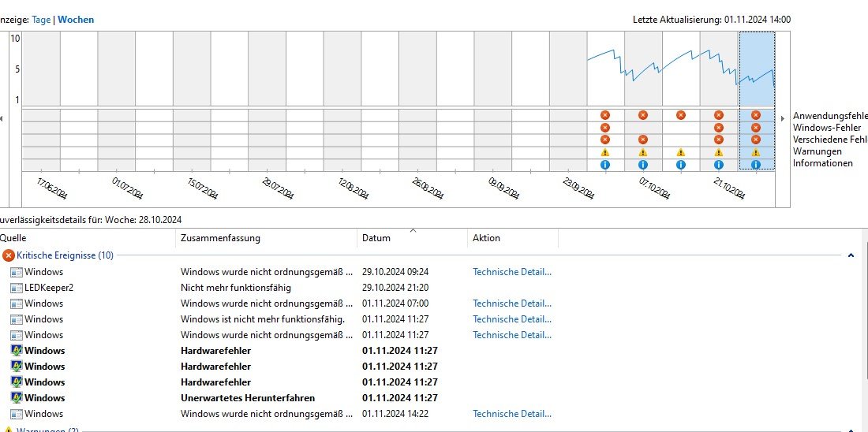Screen dimensions: 868x432
Task: Click the warning triangle in the highlighted week column
Action: [x=756, y=152]
